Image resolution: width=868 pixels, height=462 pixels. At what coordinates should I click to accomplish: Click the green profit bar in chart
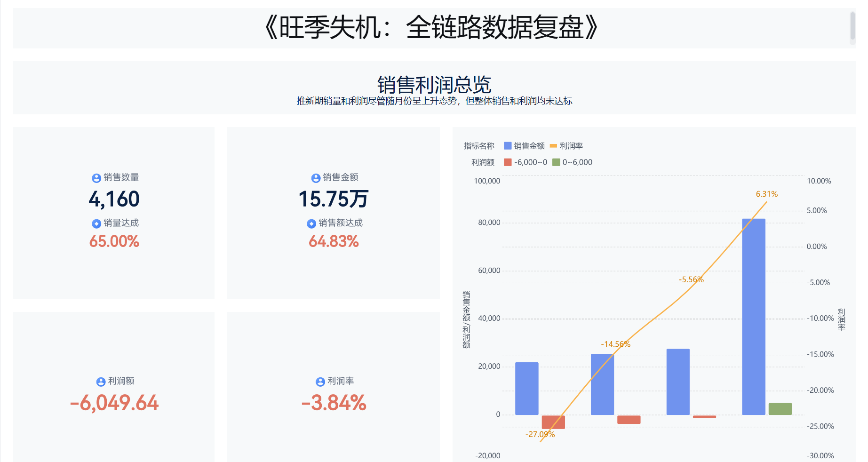point(780,409)
